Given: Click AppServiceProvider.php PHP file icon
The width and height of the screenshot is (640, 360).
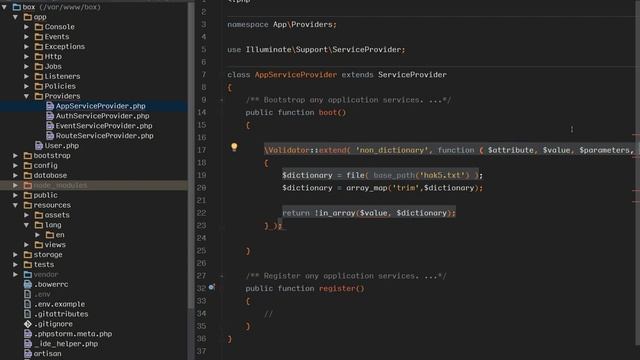Looking at the screenshot, I should tap(50, 106).
